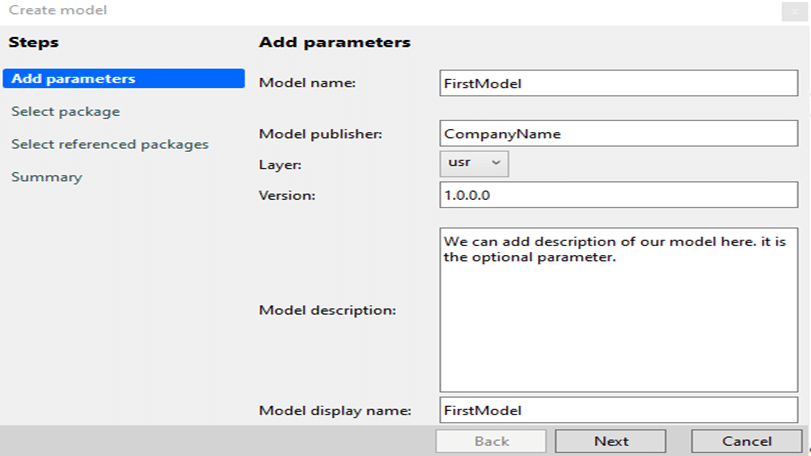811x456 pixels.
Task: Click the "Layer:" label text
Action: coord(280,162)
